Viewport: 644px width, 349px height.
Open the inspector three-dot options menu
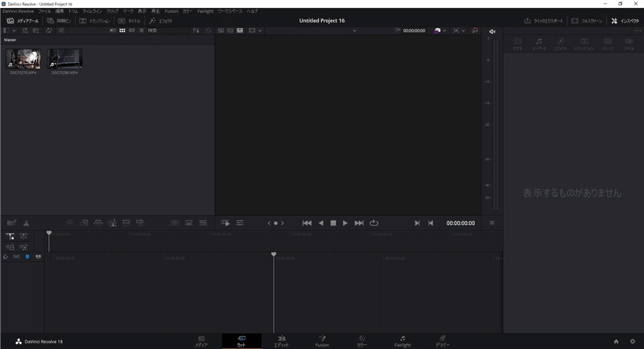click(x=638, y=31)
